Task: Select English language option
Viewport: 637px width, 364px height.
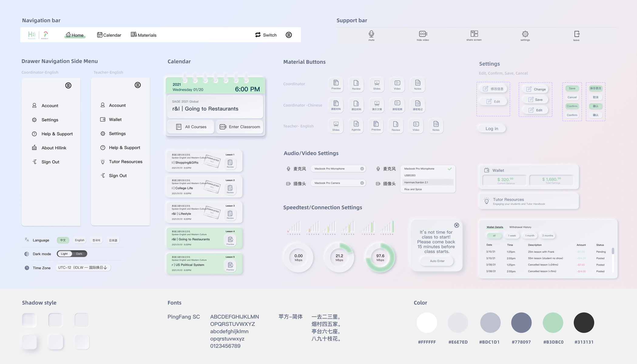Action: coord(79,240)
